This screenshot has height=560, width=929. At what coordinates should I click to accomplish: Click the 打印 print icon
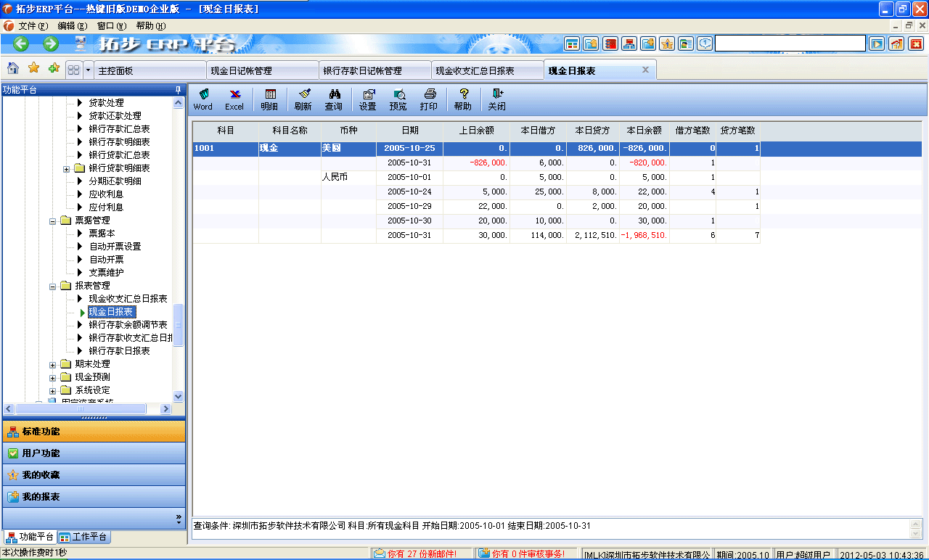coord(429,99)
